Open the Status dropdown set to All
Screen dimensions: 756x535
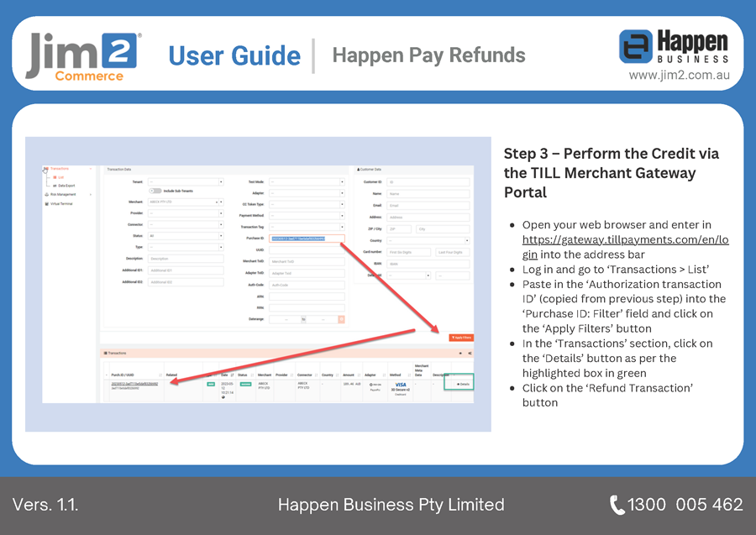pyautogui.click(x=186, y=236)
